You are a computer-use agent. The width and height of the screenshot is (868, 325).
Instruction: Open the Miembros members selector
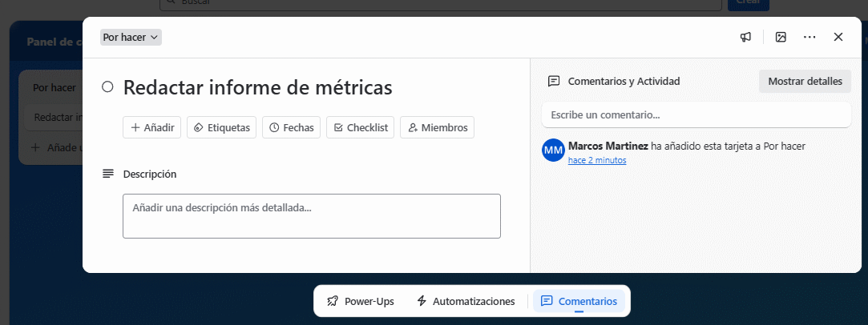pos(437,127)
